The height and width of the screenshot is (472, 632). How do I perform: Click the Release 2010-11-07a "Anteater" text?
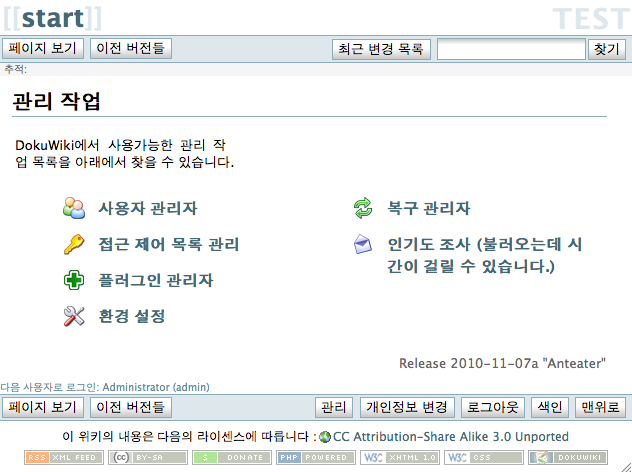(502, 363)
